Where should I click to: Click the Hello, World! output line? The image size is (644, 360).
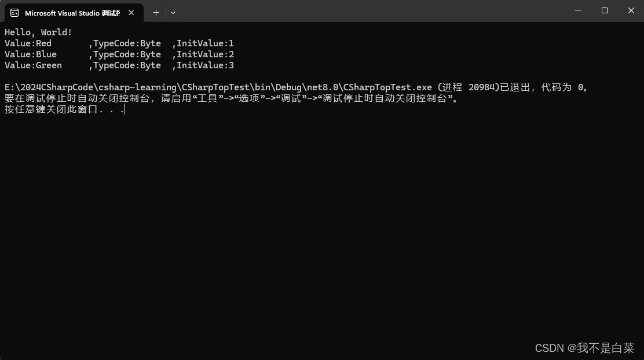point(38,32)
